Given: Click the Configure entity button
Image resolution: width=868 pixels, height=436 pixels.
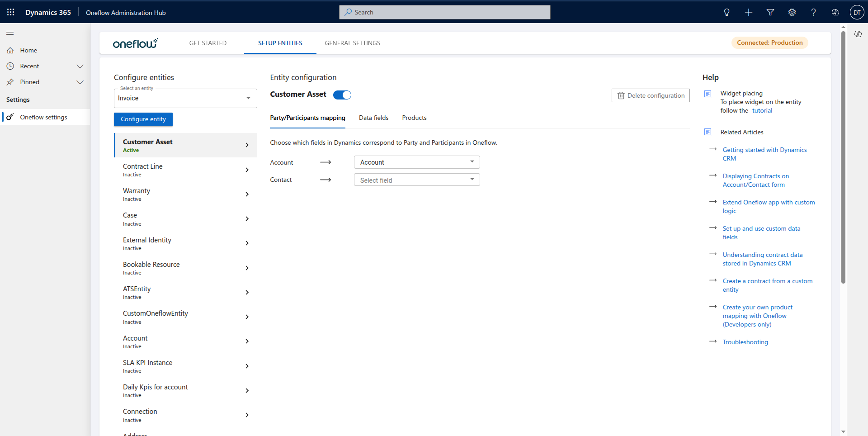Looking at the screenshot, I should coord(143,119).
